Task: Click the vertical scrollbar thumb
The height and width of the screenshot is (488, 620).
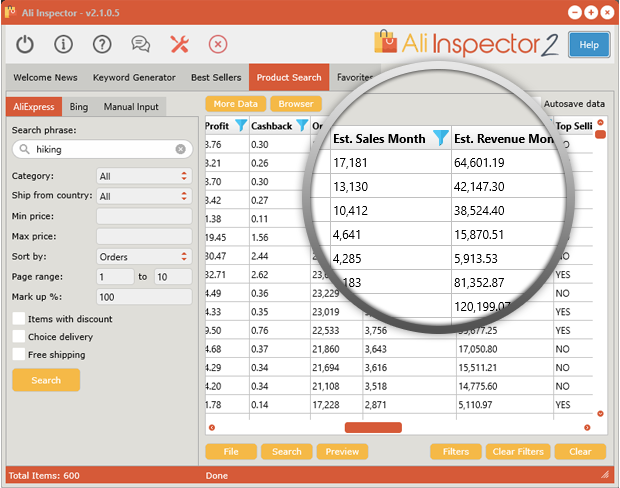Action: pyautogui.click(x=600, y=134)
